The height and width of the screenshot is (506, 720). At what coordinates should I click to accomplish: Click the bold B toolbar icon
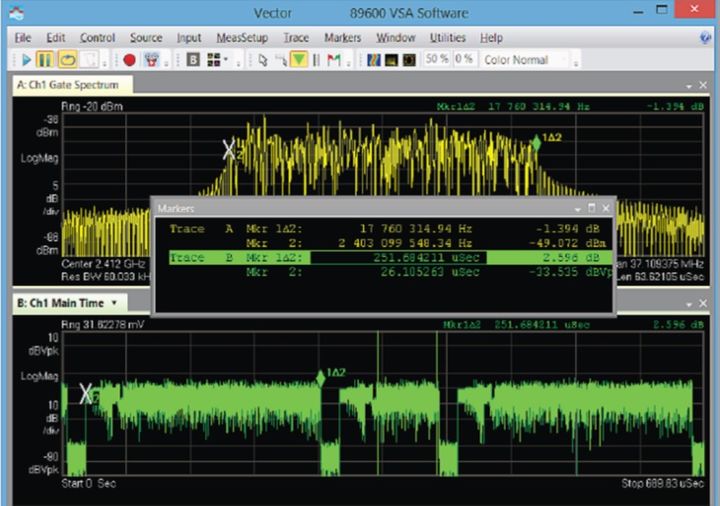(193, 60)
